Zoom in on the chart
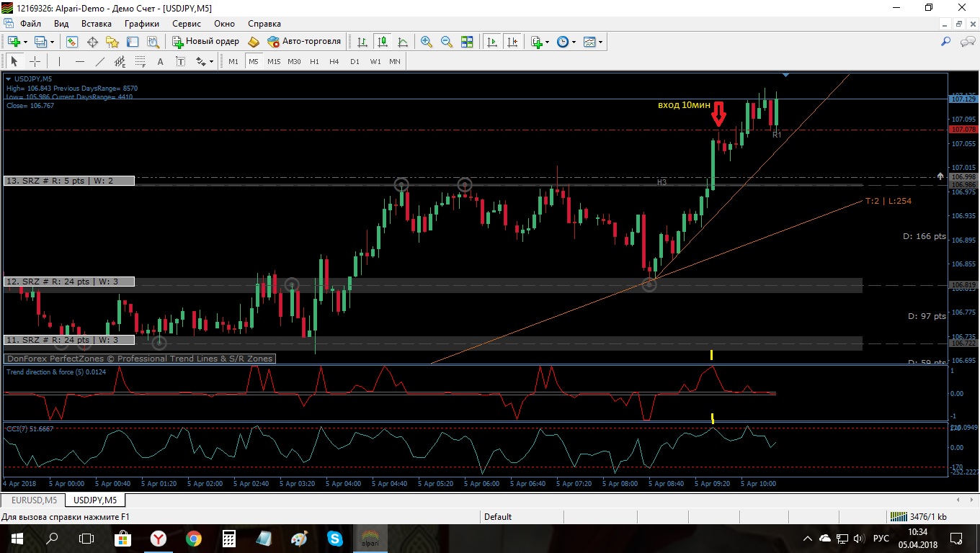The height and width of the screenshot is (553, 980). coord(426,42)
